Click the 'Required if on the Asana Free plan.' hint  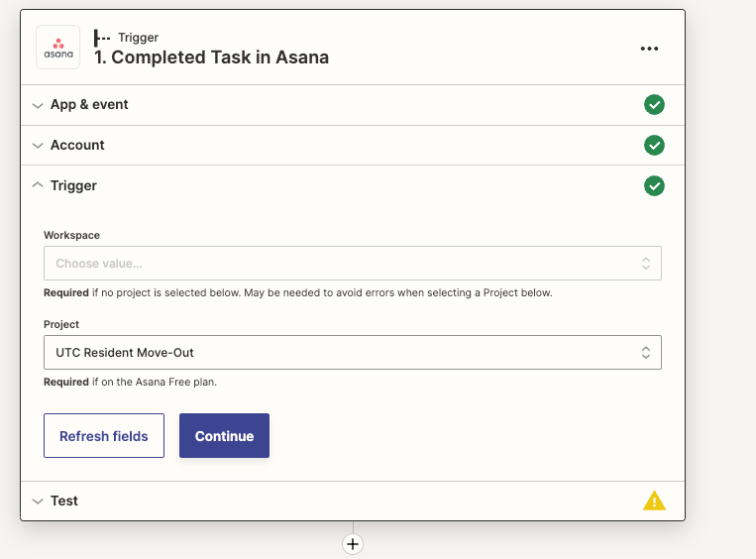pos(130,382)
